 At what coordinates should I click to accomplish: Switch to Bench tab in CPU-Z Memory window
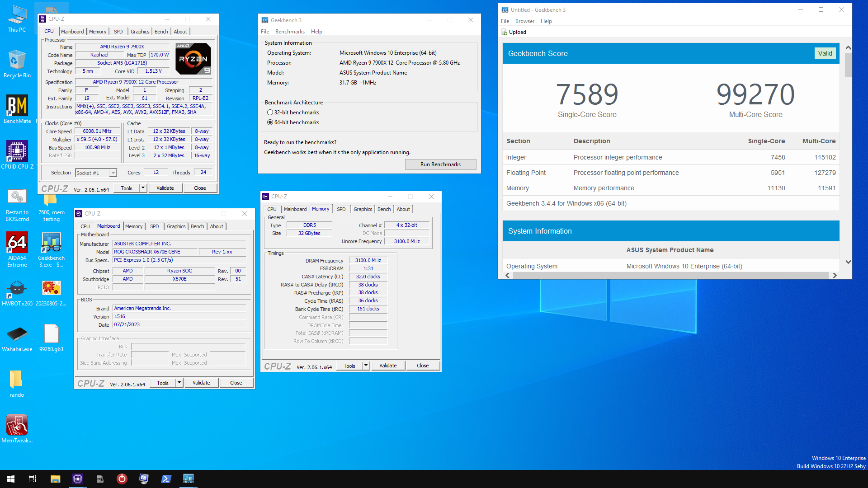pyautogui.click(x=384, y=209)
